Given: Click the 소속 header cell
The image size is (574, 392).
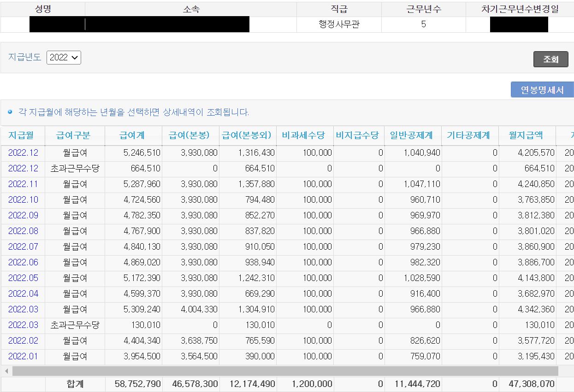Looking at the screenshot, I should [x=191, y=9].
